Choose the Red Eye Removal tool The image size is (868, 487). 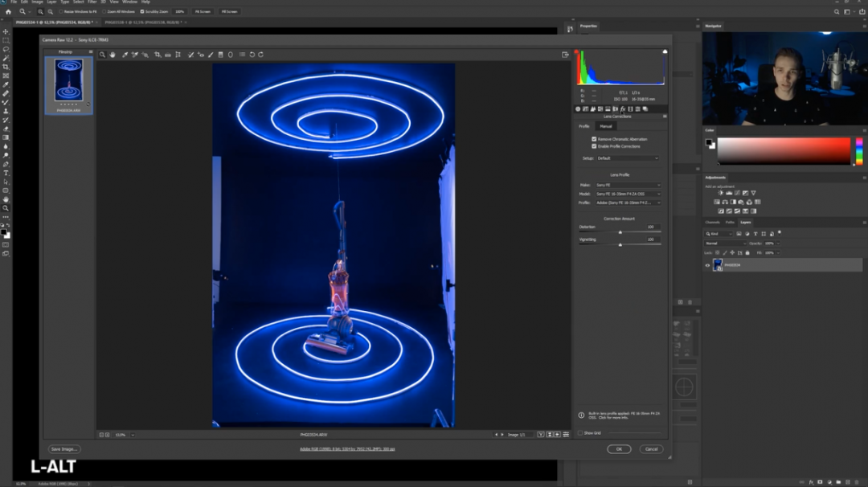tap(201, 55)
